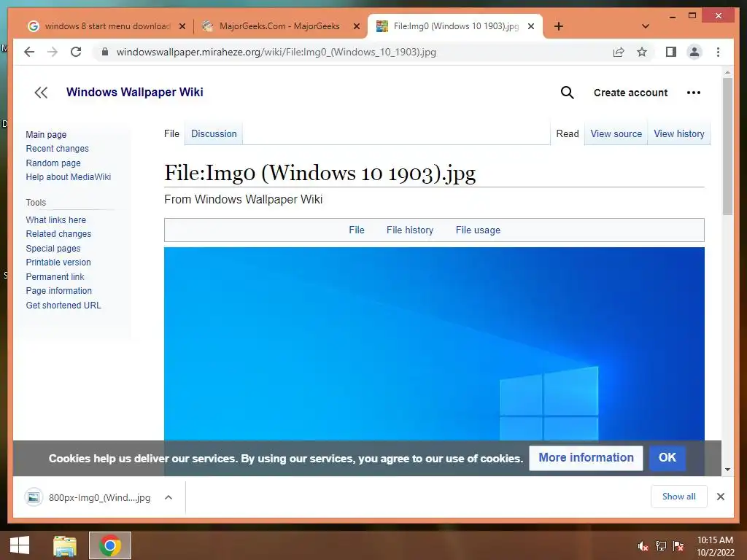Jump to File usage section
The height and width of the screenshot is (560, 747).
[478, 230]
